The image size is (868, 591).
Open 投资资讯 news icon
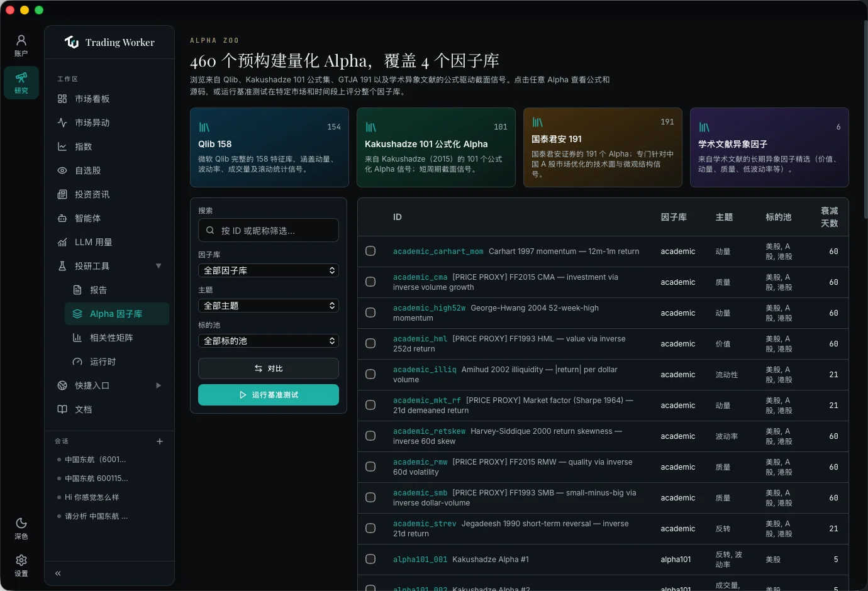62,194
